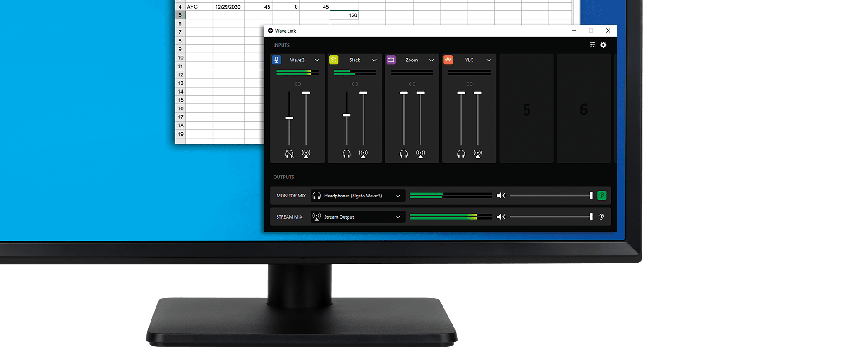This screenshot has width=868, height=347.
Task: Toggle listening to Monitor Mix ear icon
Action: pyautogui.click(x=602, y=196)
